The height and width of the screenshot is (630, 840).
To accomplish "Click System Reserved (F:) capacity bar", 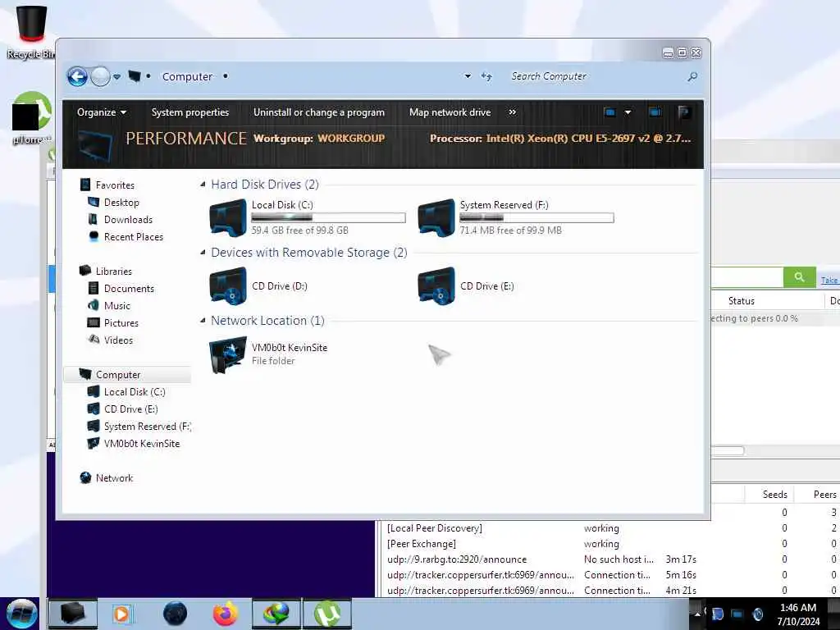I will tap(536, 217).
